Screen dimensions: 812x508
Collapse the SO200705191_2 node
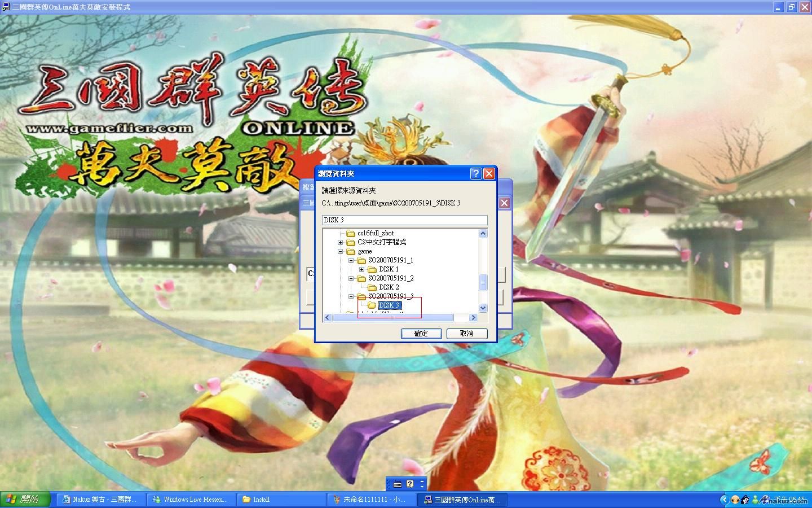(351, 278)
